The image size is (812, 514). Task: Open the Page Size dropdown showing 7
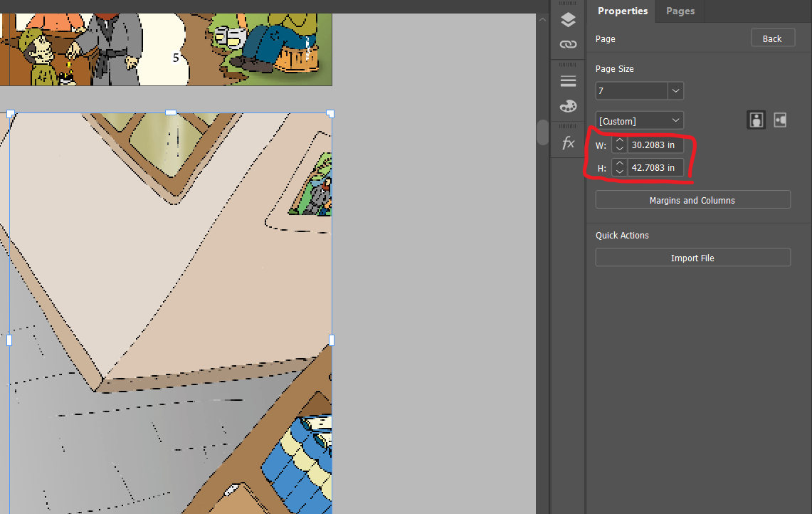coord(632,90)
